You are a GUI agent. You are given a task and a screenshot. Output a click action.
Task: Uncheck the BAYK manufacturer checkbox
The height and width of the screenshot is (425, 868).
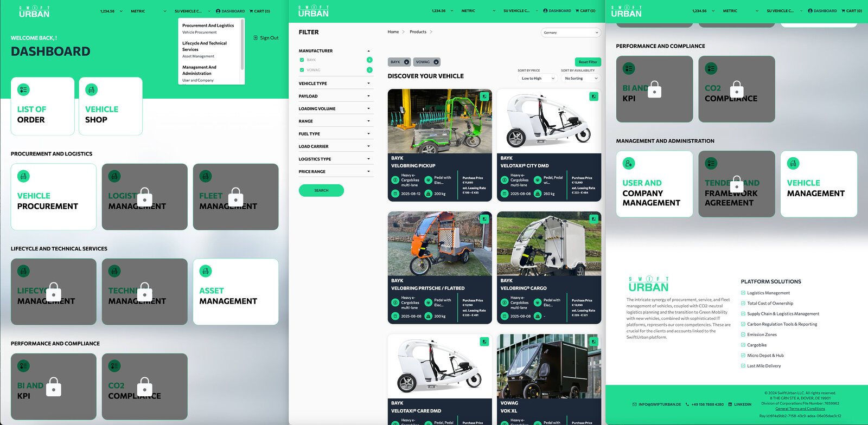[x=302, y=60]
